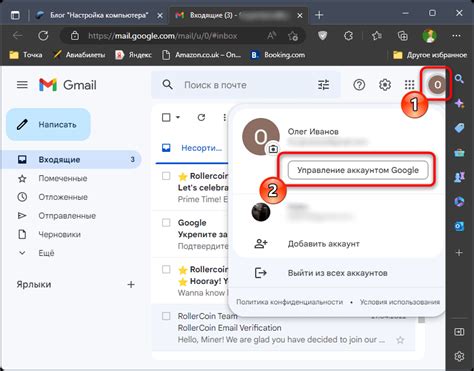Screen dimensions: 474x371
Task: Check the Google message checkbox
Action: click(166, 222)
